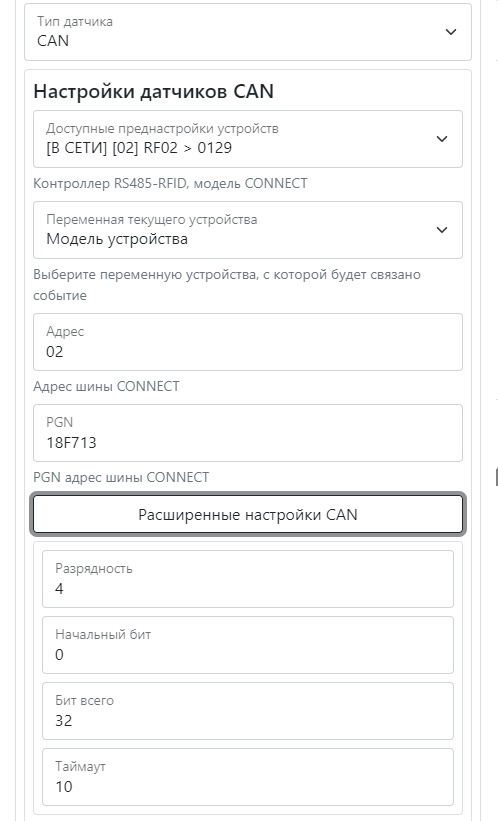Click the PGN адрес шины CONNECT hint
This screenshot has height=821, width=498.
pyautogui.click(x=121, y=478)
